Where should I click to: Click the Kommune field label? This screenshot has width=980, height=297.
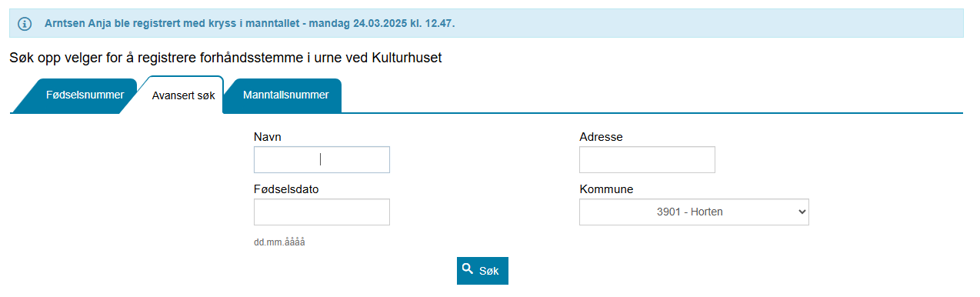pyautogui.click(x=606, y=189)
